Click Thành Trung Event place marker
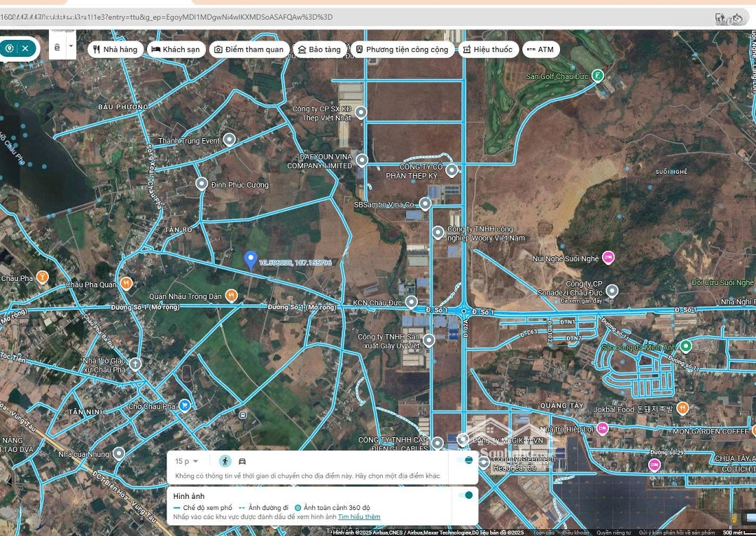 click(229, 139)
